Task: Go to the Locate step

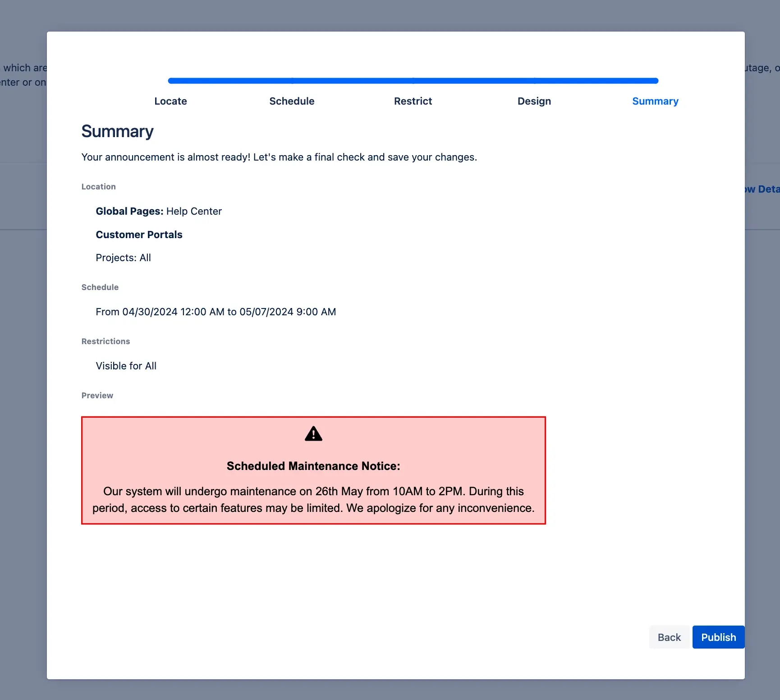Action: (x=170, y=101)
